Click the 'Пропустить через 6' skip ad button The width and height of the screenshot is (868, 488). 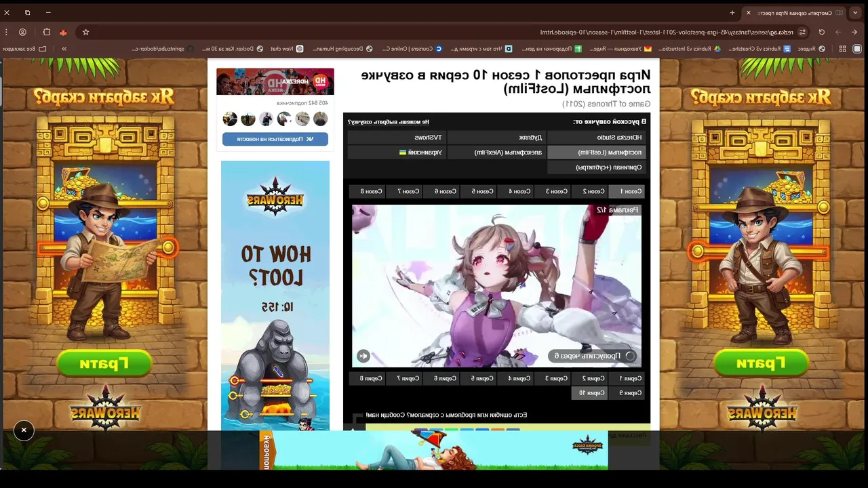[593, 356]
